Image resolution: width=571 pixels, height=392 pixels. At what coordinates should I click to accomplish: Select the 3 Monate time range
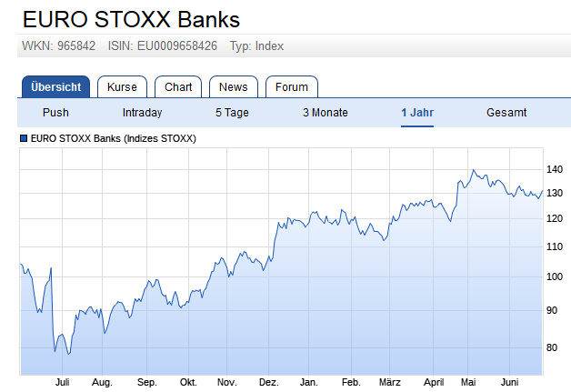tap(325, 113)
